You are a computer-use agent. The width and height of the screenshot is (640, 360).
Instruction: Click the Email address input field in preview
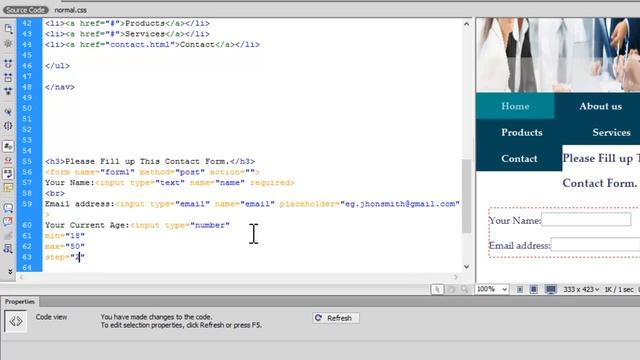click(x=595, y=244)
